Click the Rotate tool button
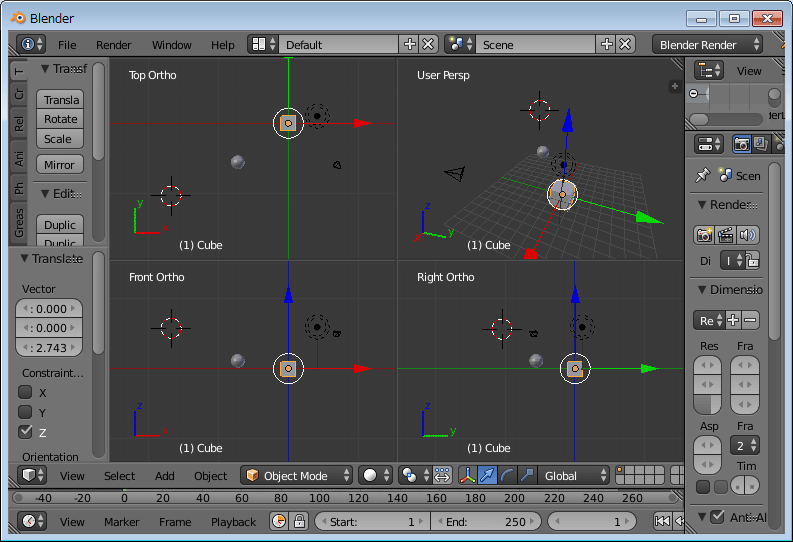 click(x=60, y=119)
